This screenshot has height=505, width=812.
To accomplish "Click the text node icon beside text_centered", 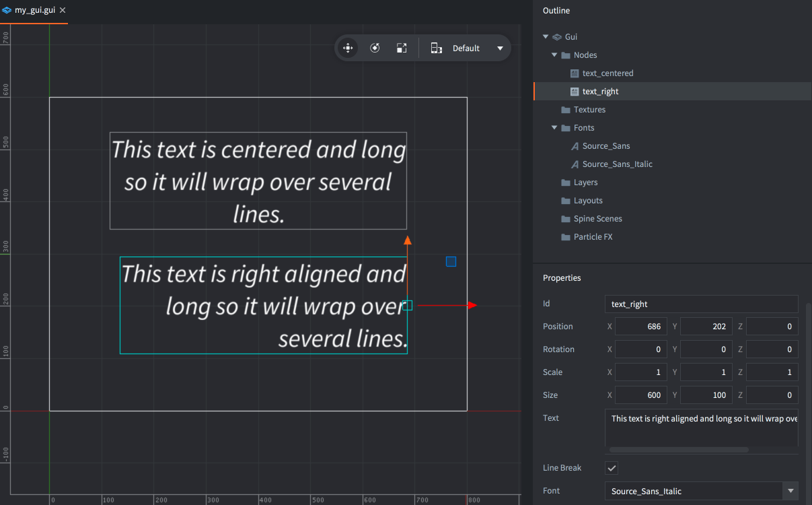I will click(575, 73).
